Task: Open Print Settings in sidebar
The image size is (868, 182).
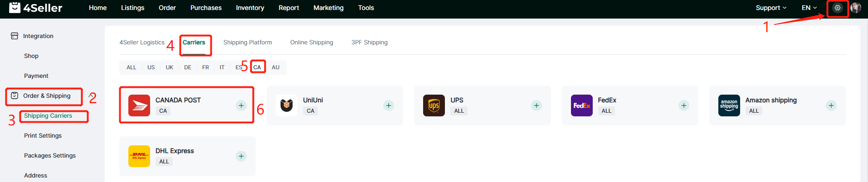Action: [x=43, y=135]
